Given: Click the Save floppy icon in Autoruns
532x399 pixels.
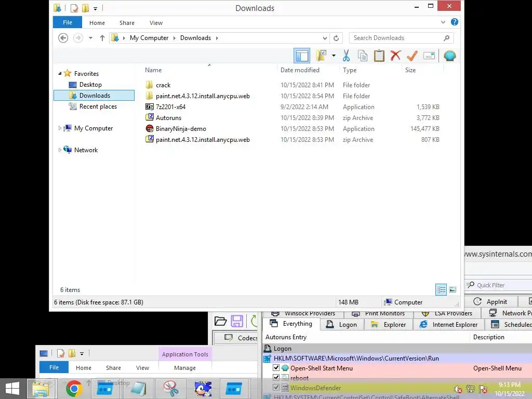Looking at the screenshot, I should coord(237,321).
